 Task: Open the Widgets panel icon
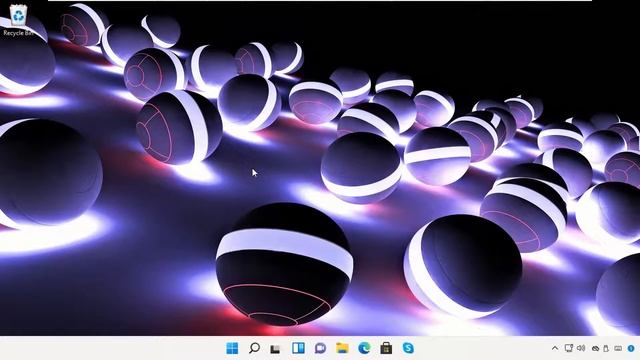pos(298,348)
